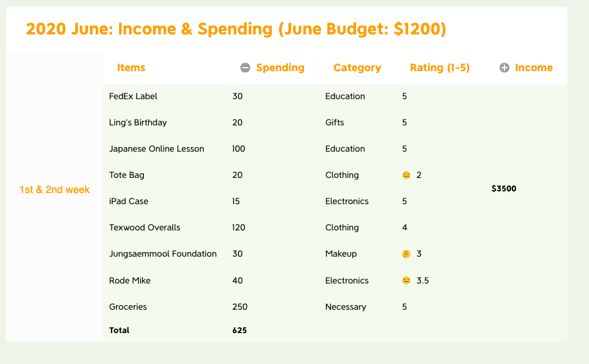589x364 pixels.
Task: Select the iPad Case item cell
Action: [128, 201]
